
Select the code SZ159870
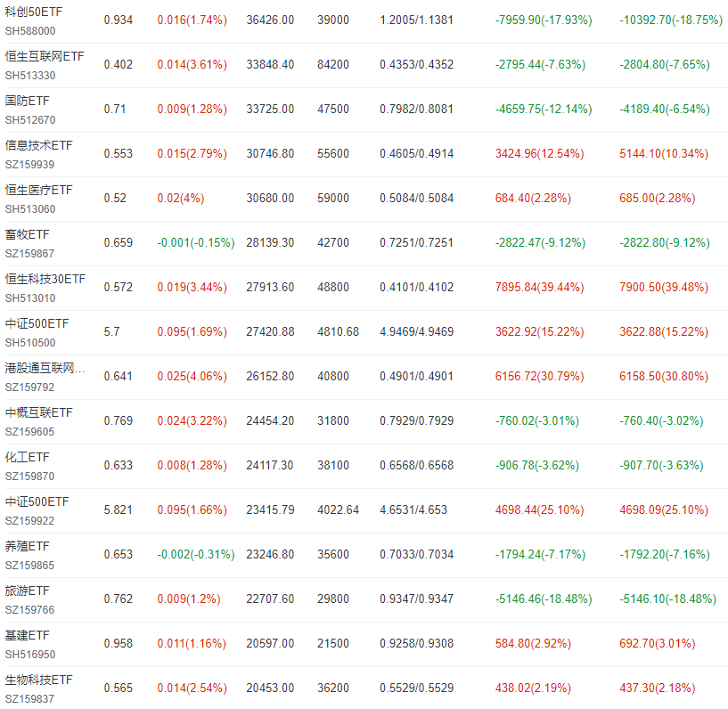click(x=29, y=477)
